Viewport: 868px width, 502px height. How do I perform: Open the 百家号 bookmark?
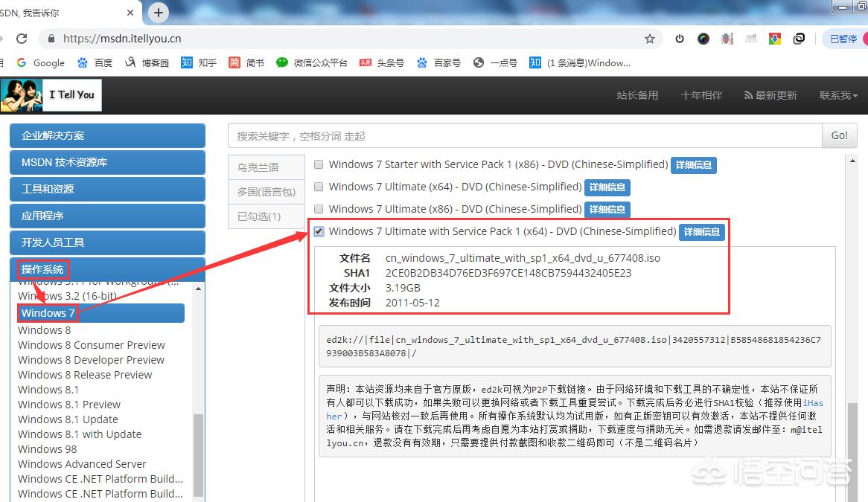pos(438,62)
